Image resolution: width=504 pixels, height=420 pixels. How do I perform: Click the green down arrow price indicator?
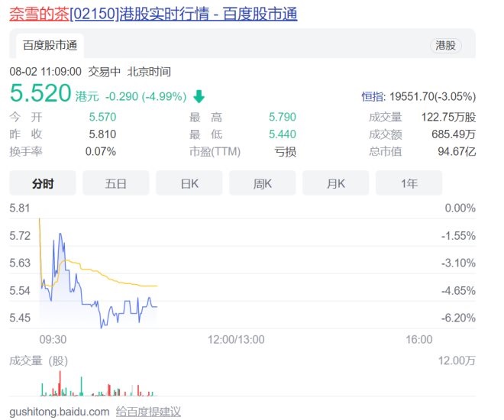199,96
